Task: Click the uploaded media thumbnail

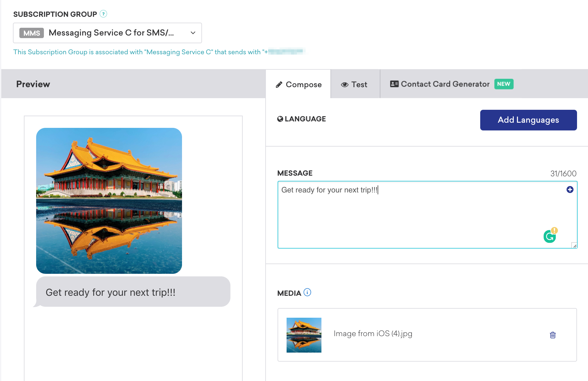Action: click(304, 335)
